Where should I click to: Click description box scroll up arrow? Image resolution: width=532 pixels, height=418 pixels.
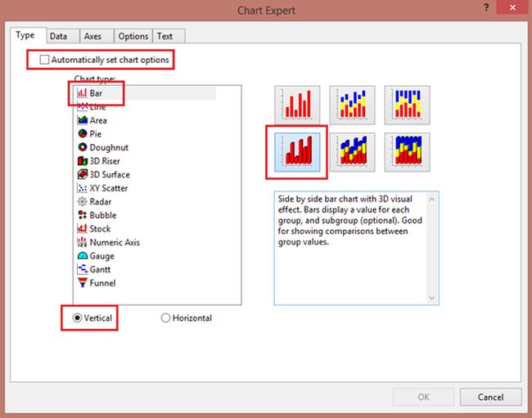tap(431, 199)
